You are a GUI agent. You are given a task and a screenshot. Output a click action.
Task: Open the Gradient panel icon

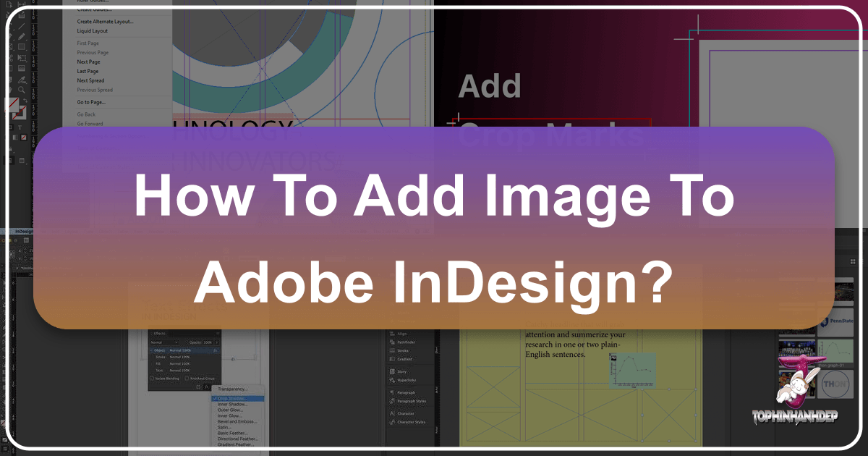pos(391,359)
